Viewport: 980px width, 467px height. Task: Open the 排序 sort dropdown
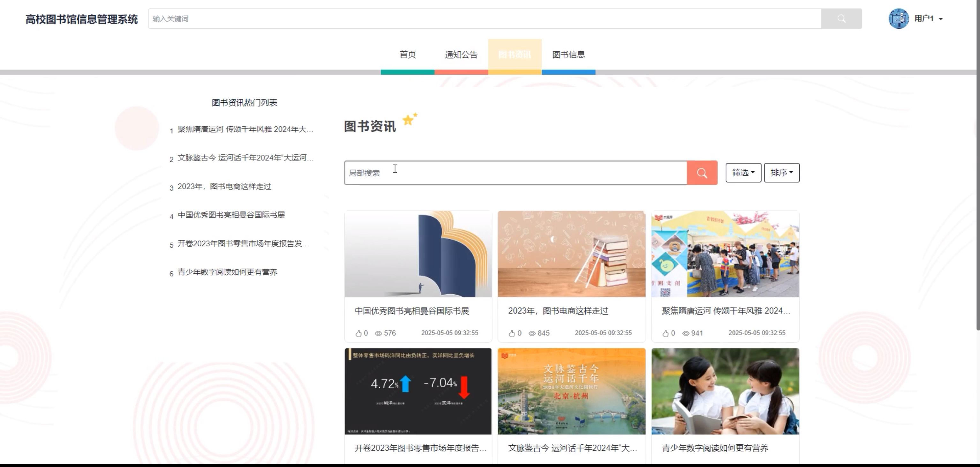click(x=781, y=173)
